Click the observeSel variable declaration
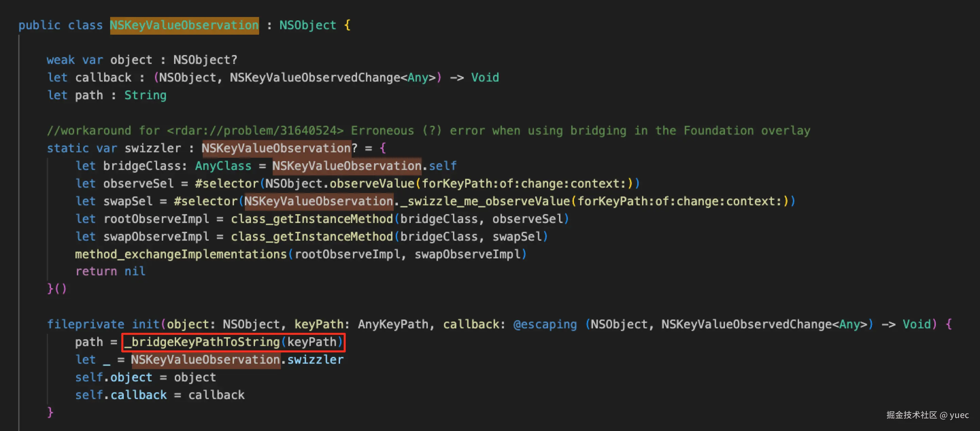Image resolution: width=980 pixels, height=431 pixels. [138, 183]
